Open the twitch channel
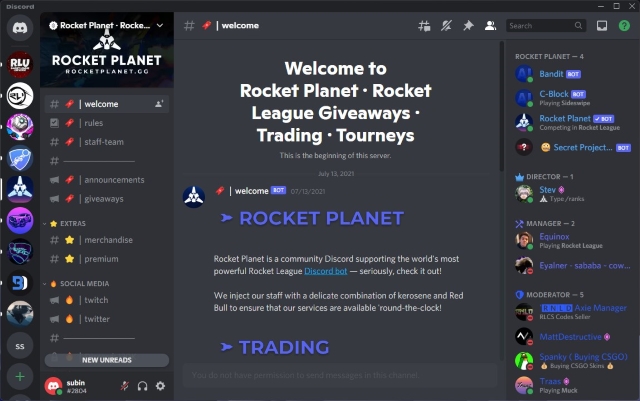 107,300
